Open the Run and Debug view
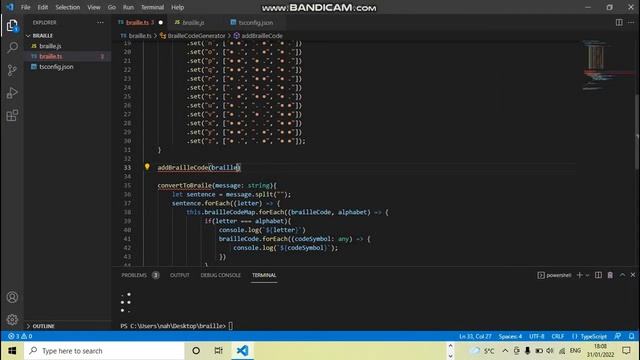The height and width of the screenshot is (360, 640). click(x=12, y=93)
